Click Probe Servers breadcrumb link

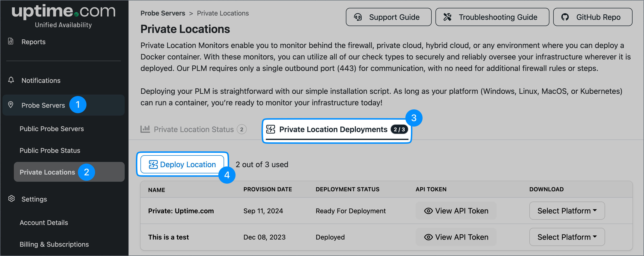pos(163,13)
